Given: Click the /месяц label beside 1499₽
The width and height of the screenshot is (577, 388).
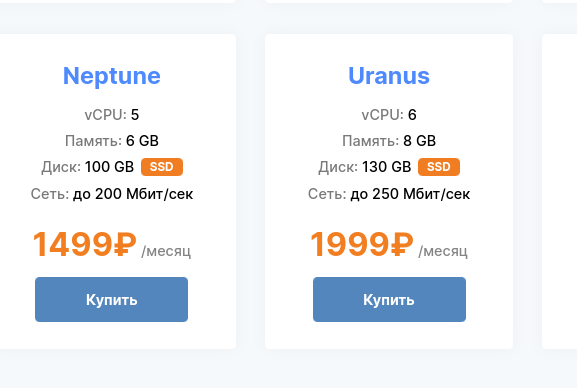Looking at the screenshot, I should pyautogui.click(x=166, y=251).
